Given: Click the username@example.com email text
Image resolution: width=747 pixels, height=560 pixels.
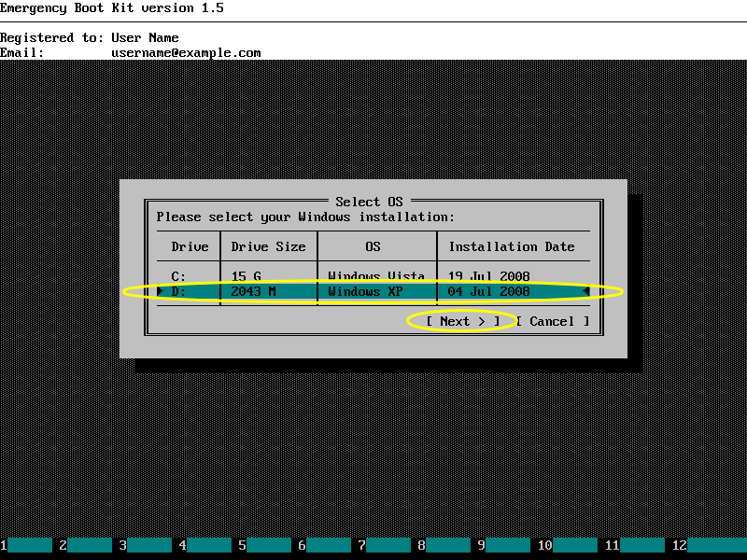Looking at the screenshot, I should pyautogui.click(x=186, y=53).
